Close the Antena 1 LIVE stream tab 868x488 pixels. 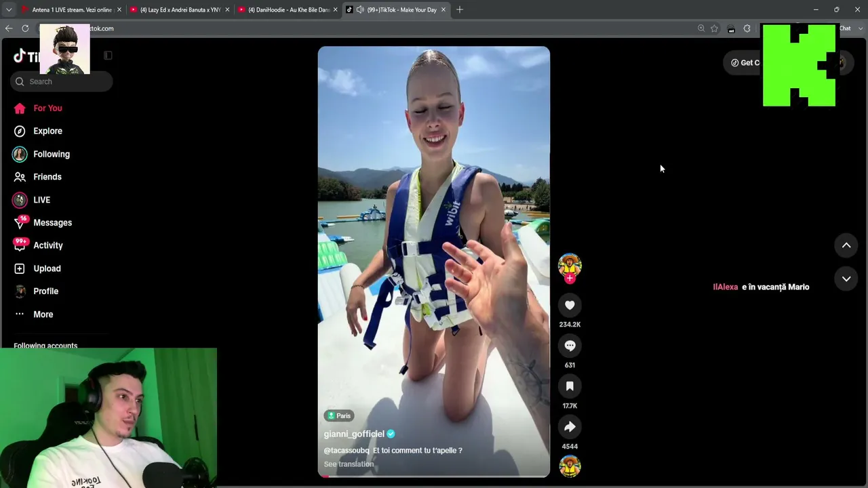point(119,9)
